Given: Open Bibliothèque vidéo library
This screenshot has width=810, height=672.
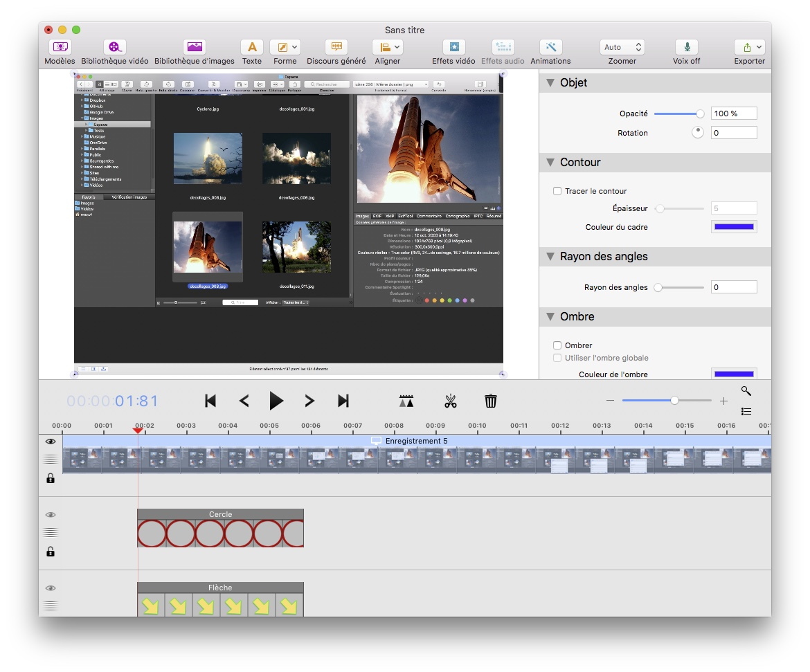Looking at the screenshot, I should (x=114, y=47).
